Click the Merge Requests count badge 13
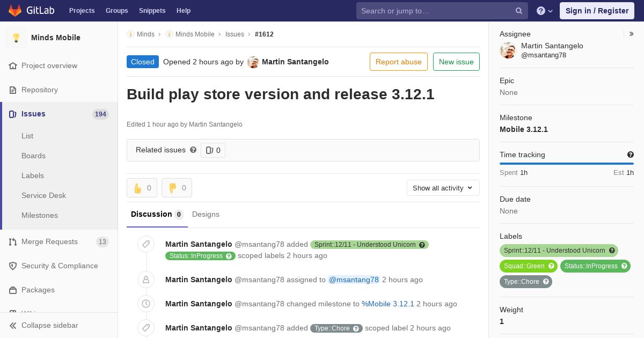The width and height of the screenshot is (644, 338). coord(102,242)
